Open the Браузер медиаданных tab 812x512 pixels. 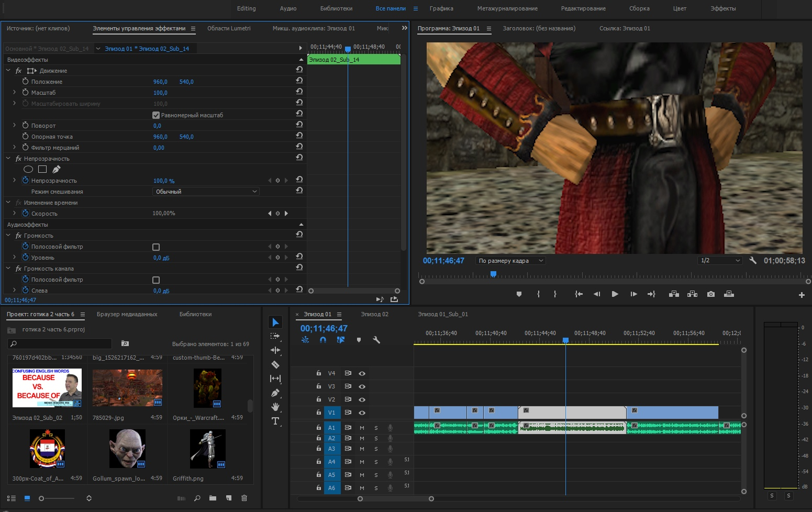point(127,314)
